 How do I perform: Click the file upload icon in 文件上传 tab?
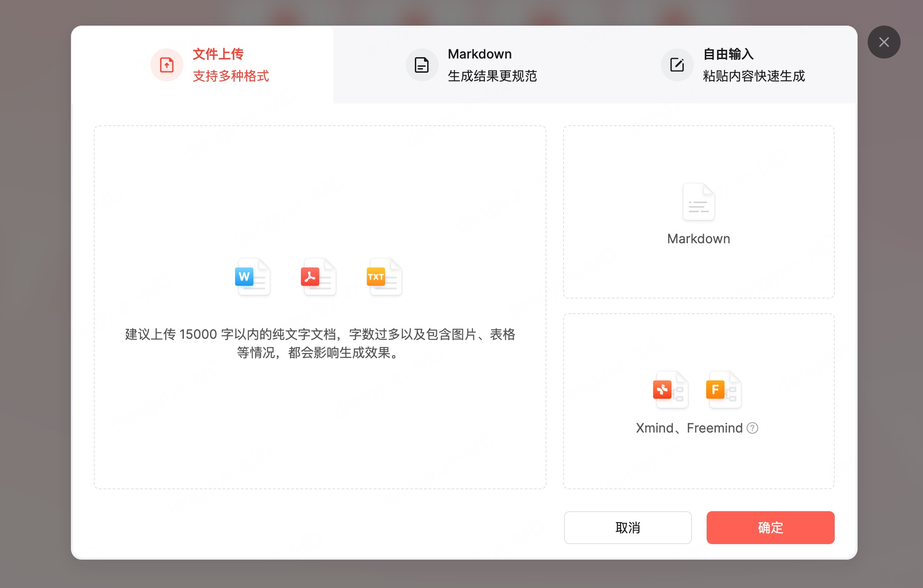167,65
